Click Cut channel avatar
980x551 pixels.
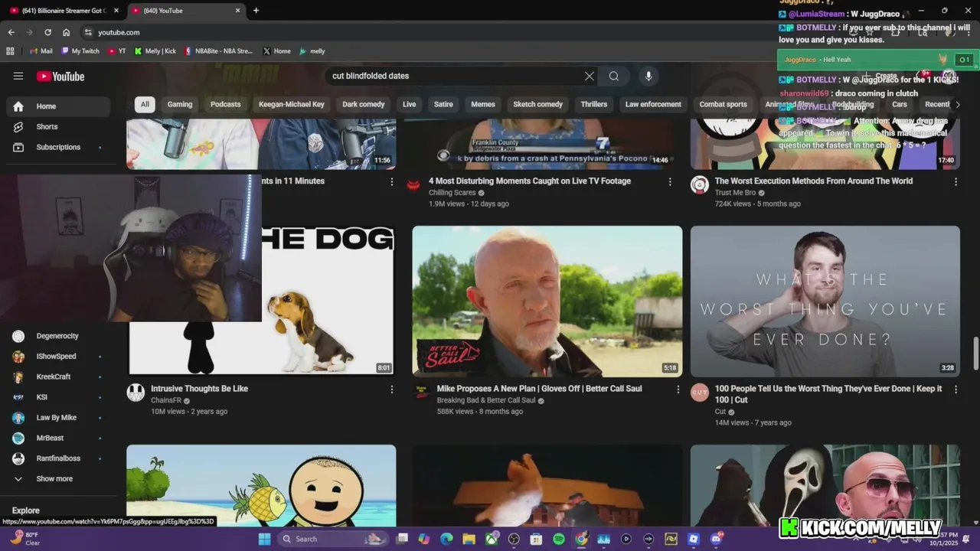click(x=700, y=393)
